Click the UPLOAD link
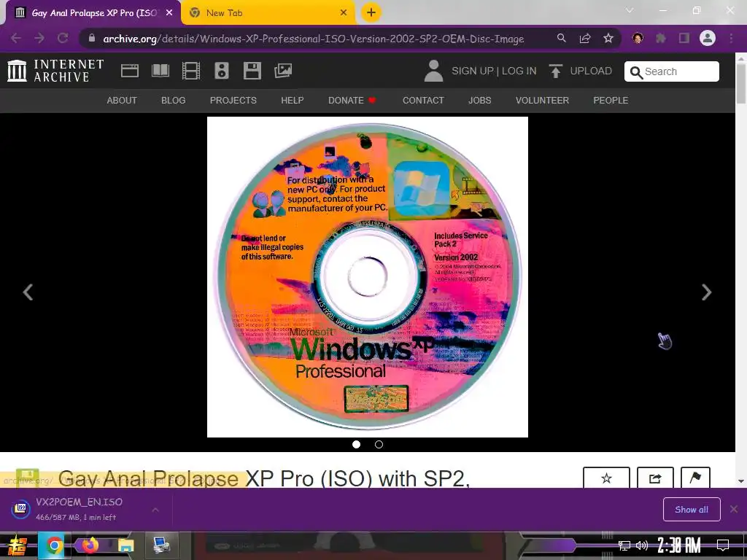The height and width of the screenshot is (560, 747). tap(591, 71)
